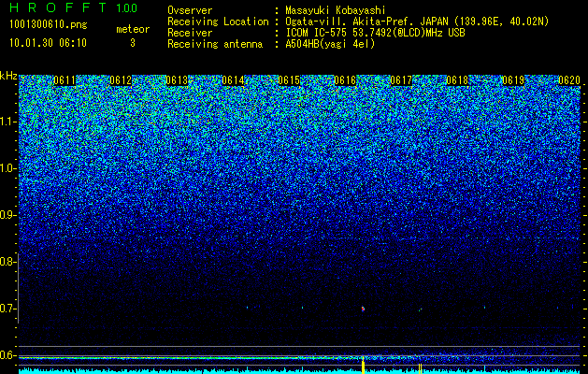
Task: Click the 0618 time marker
Action: [x=457, y=80]
